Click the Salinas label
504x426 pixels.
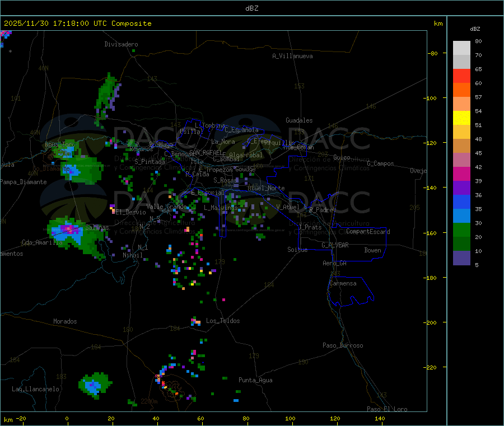[97, 227]
